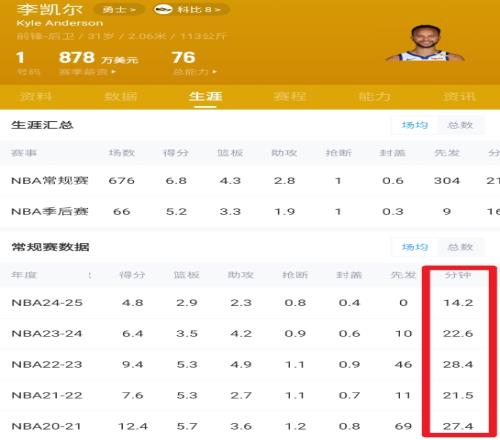Click the 304 starts cell
Screen dimensions: 500x440
[x=447, y=181]
